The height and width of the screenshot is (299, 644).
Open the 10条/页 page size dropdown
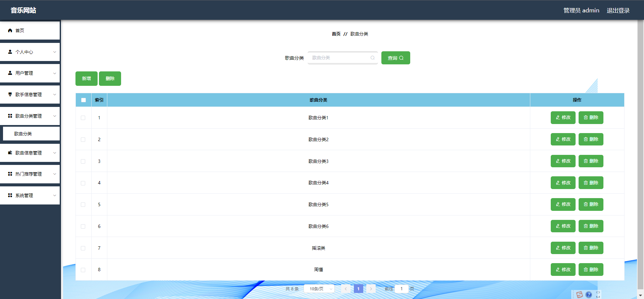click(x=319, y=289)
